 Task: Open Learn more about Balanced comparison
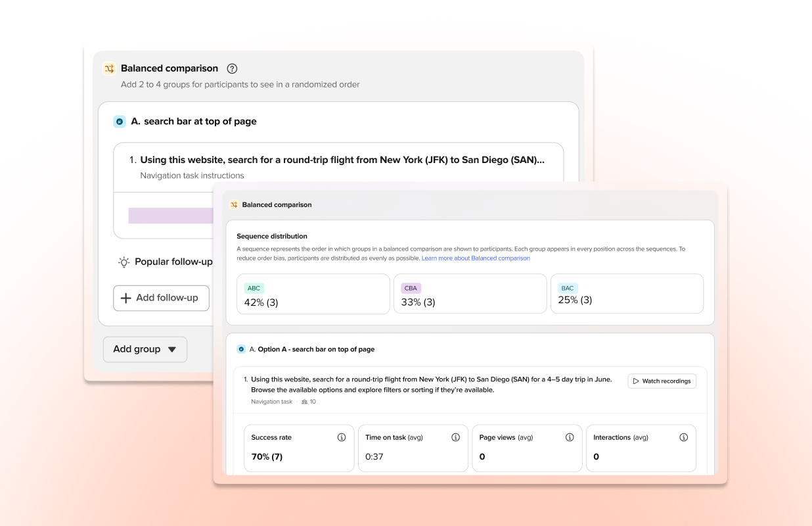point(476,258)
